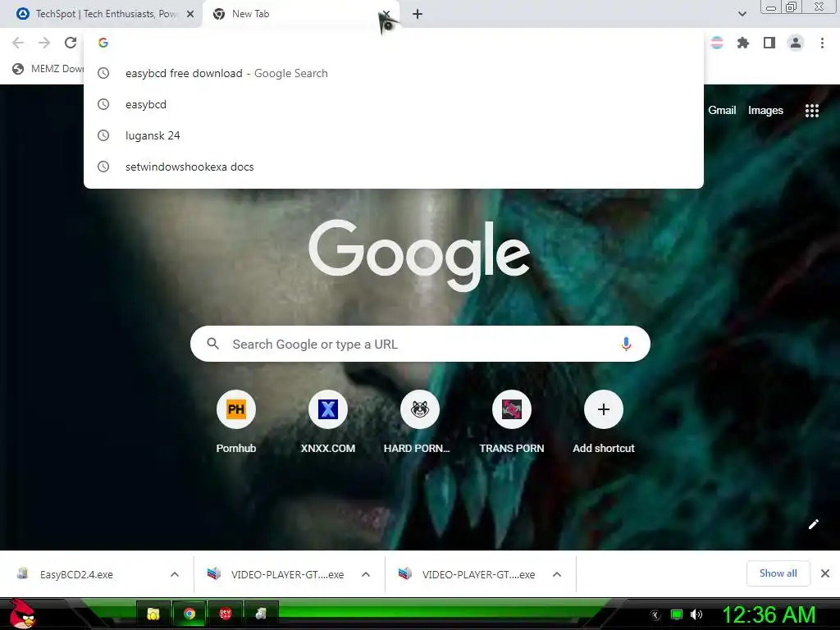
Task: Click the volume speaker tray icon
Action: (696, 614)
